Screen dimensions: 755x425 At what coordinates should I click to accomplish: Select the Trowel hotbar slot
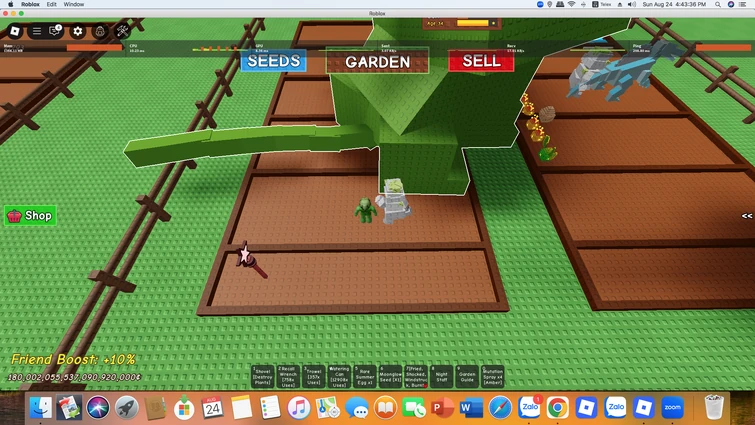pyautogui.click(x=313, y=376)
